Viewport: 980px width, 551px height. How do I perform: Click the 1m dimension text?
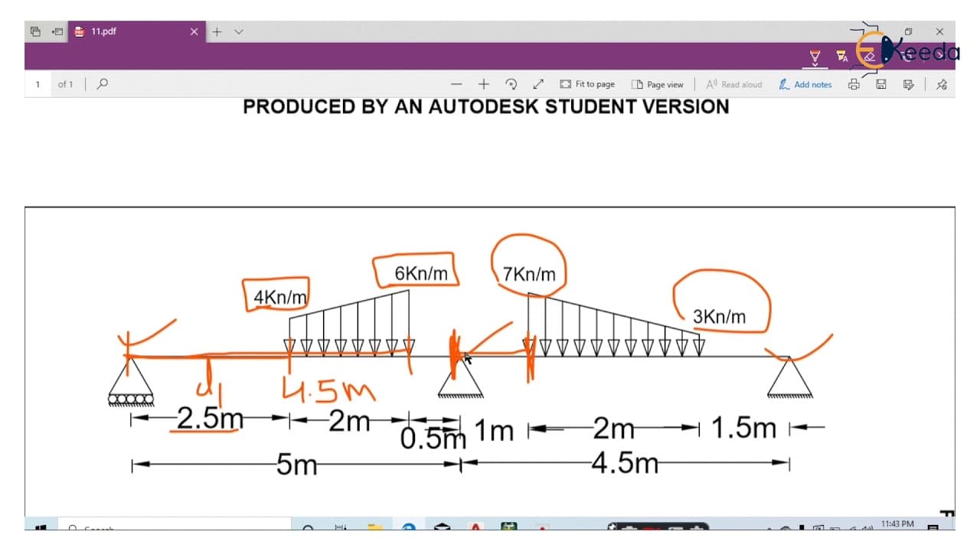tap(494, 431)
